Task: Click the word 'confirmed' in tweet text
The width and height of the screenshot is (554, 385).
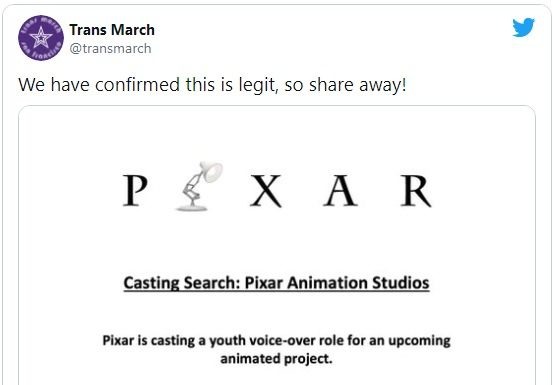Action: 137,85
